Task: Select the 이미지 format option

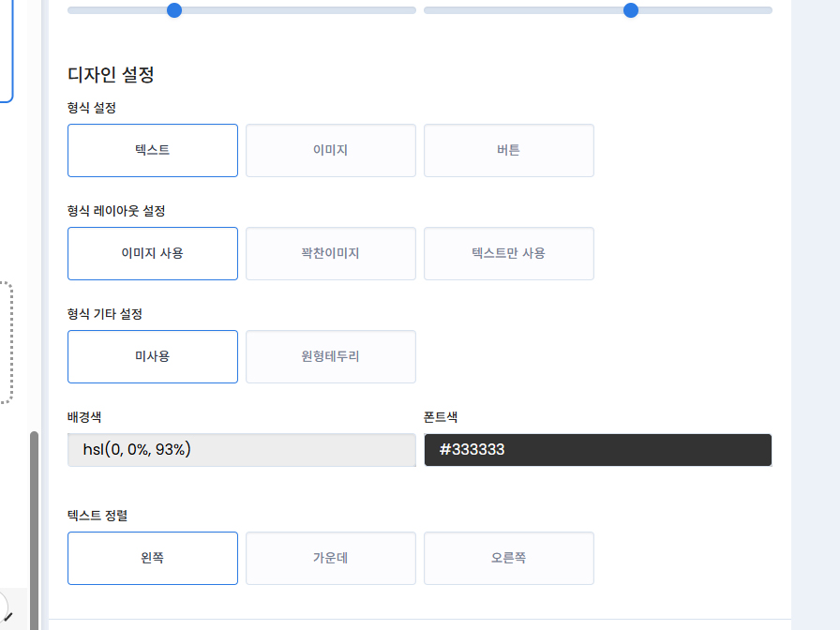Action: (330, 150)
